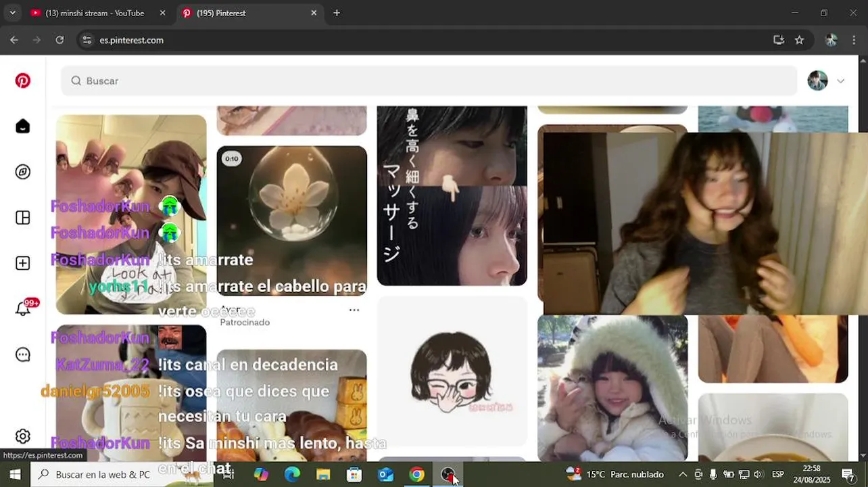This screenshot has height=487, width=868.
Task: Open the three-dots menu on sponsored pin
Action: click(x=354, y=310)
